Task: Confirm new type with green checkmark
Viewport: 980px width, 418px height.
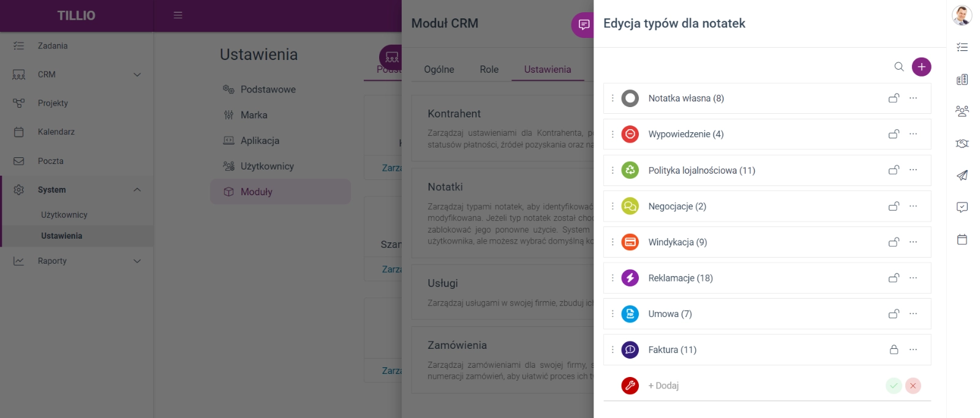Action: coord(894,386)
